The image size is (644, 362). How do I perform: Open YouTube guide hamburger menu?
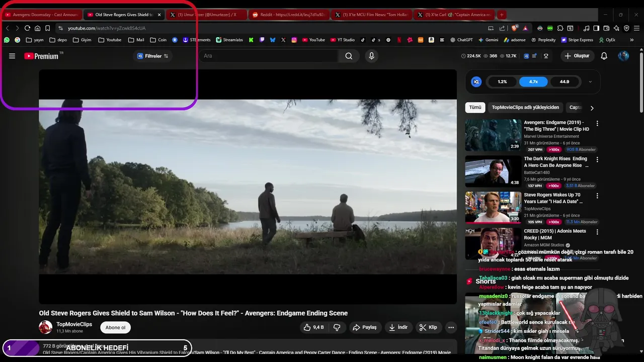[x=12, y=56]
